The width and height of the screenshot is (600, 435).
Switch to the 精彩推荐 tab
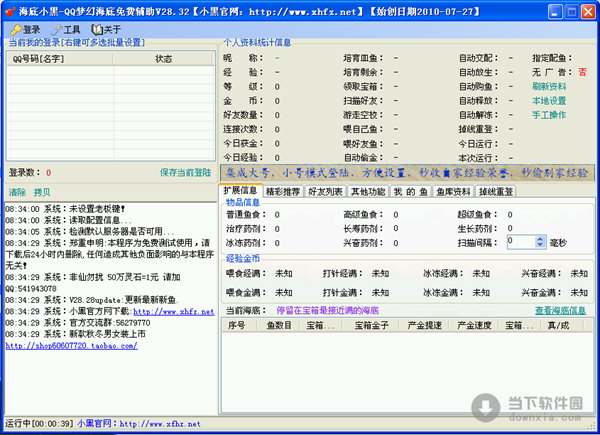283,191
